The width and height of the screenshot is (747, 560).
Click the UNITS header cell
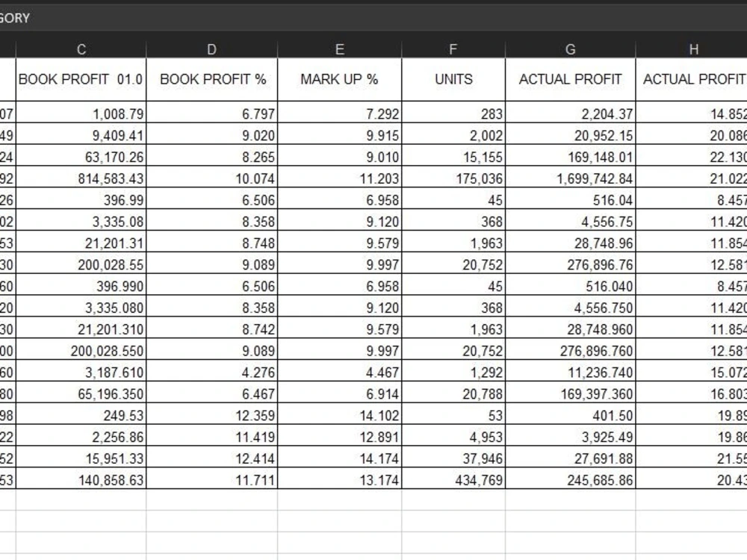click(x=453, y=80)
